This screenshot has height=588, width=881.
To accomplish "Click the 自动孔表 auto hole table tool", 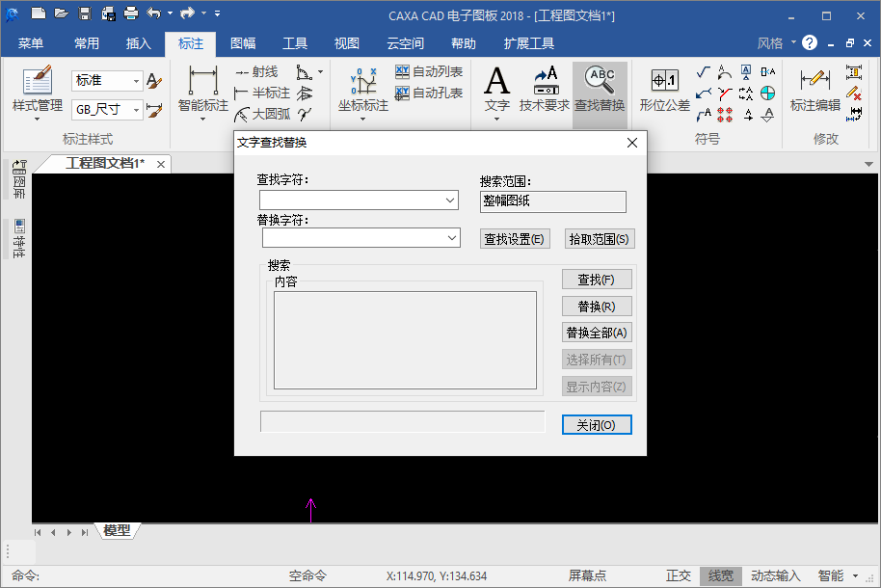I will [x=429, y=94].
